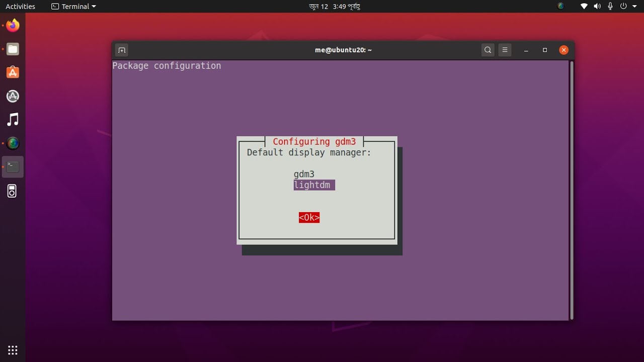Show Applications grid

tap(13, 350)
